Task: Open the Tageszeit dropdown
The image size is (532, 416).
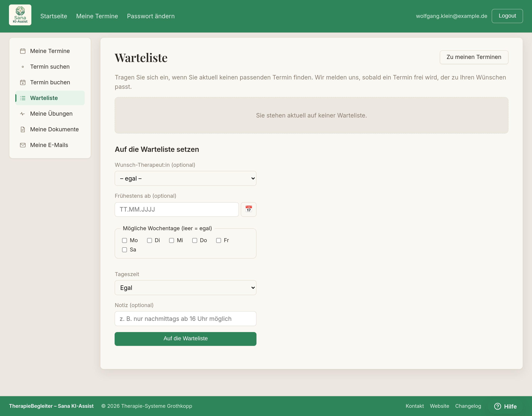Action: tap(186, 288)
